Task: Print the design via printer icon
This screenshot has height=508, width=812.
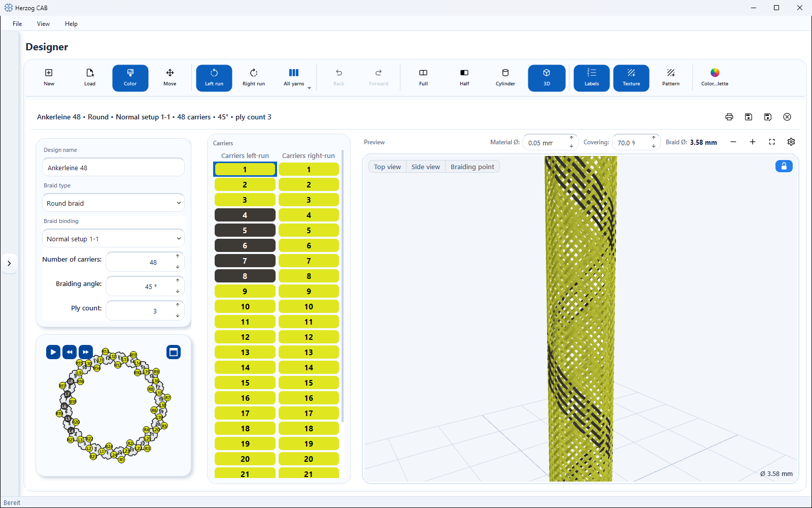Action: (x=729, y=117)
